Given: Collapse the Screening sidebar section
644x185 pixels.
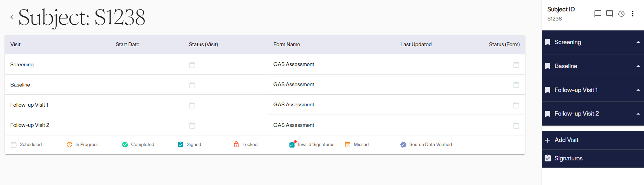Looking at the screenshot, I should click(x=638, y=42).
